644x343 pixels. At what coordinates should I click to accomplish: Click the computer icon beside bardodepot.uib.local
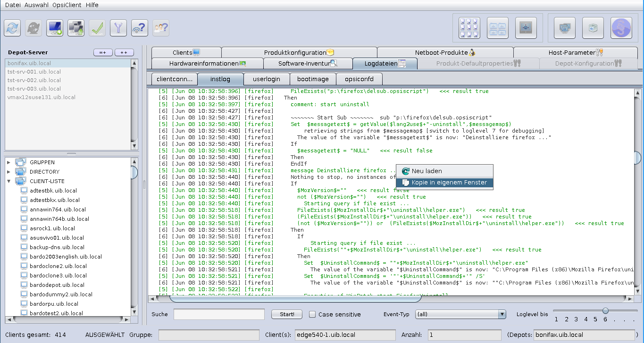click(24, 285)
